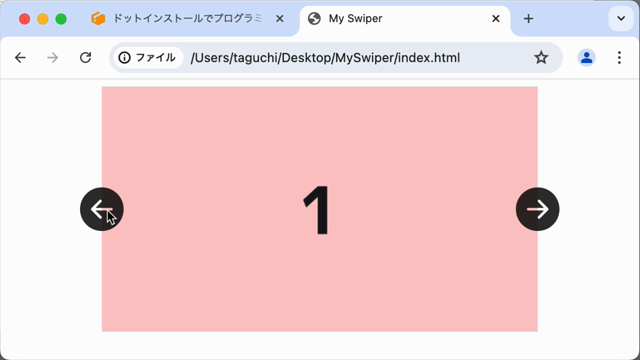The width and height of the screenshot is (640, 360).
Task: Select the My Swiper tab
Action: coord(405,19)
